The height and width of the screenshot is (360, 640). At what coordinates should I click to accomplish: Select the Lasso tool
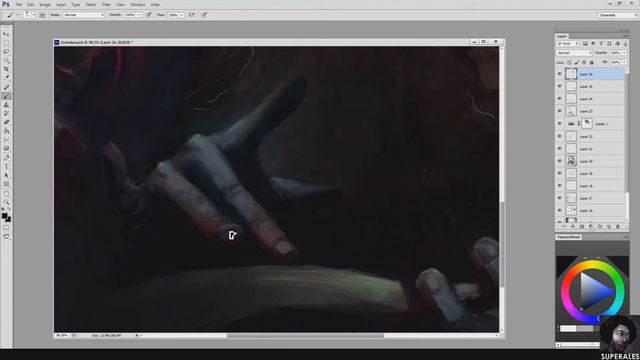(x=6, y=51)
